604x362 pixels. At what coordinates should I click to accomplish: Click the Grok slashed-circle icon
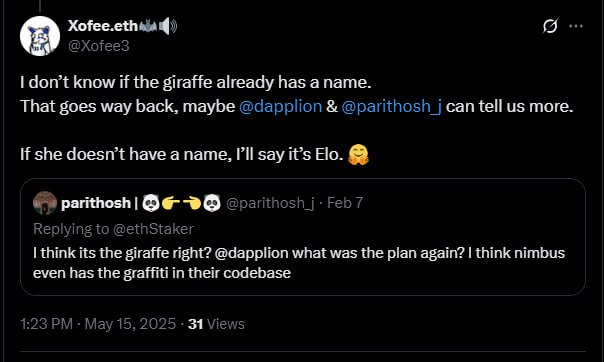pyautogui.click(x=550, y=26)
